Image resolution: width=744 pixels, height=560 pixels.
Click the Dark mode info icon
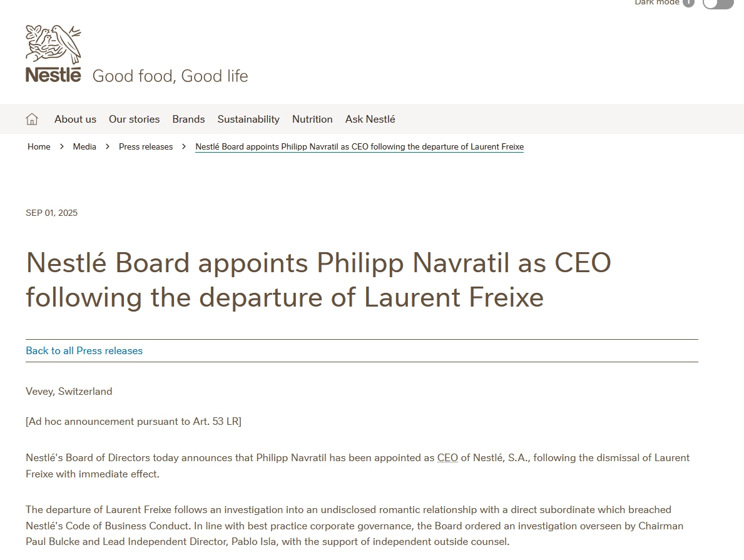pos(688,3)
